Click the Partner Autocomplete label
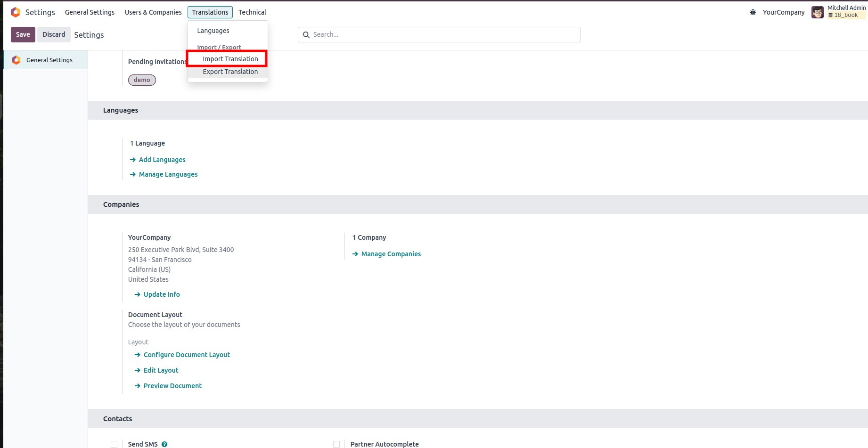 (x=385, y=444)
